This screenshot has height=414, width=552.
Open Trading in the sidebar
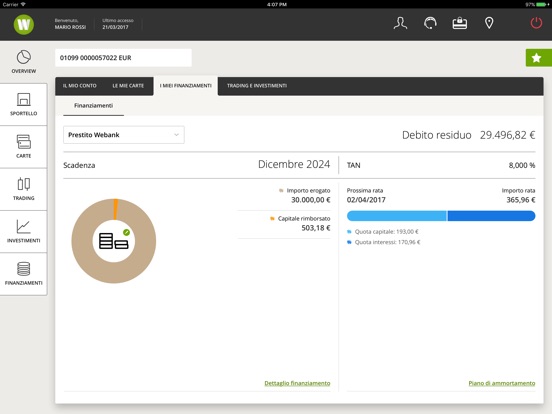coord(24,189)
